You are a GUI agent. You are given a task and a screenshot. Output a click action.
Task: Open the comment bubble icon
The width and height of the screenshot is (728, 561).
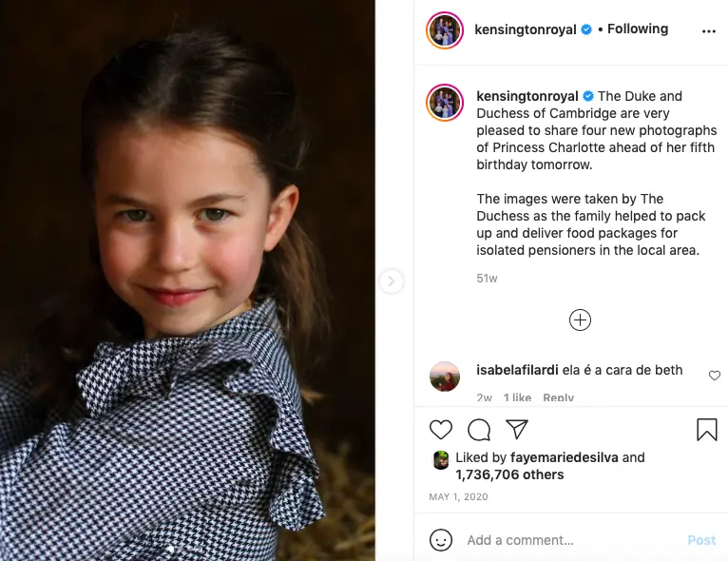(479, 430)
